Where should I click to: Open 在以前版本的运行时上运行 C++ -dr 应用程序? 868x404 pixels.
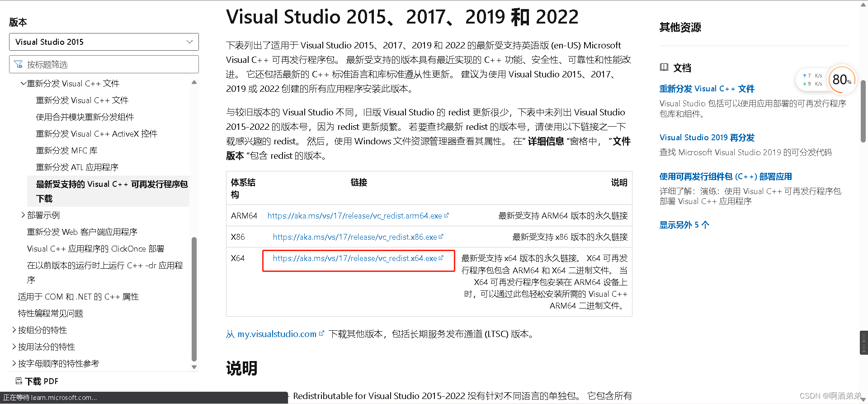click(x=104, y=272)
